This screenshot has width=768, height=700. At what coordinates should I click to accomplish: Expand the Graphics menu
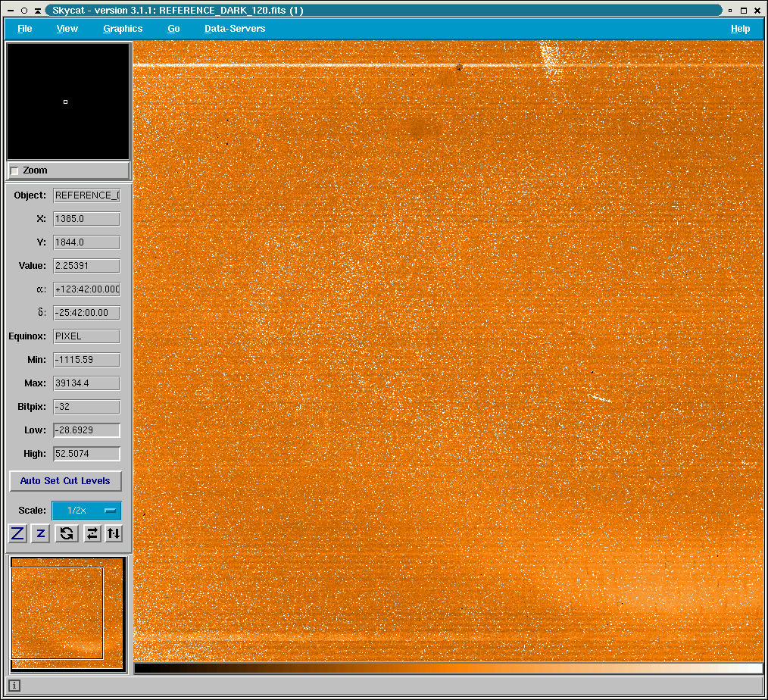pos(123,29)
